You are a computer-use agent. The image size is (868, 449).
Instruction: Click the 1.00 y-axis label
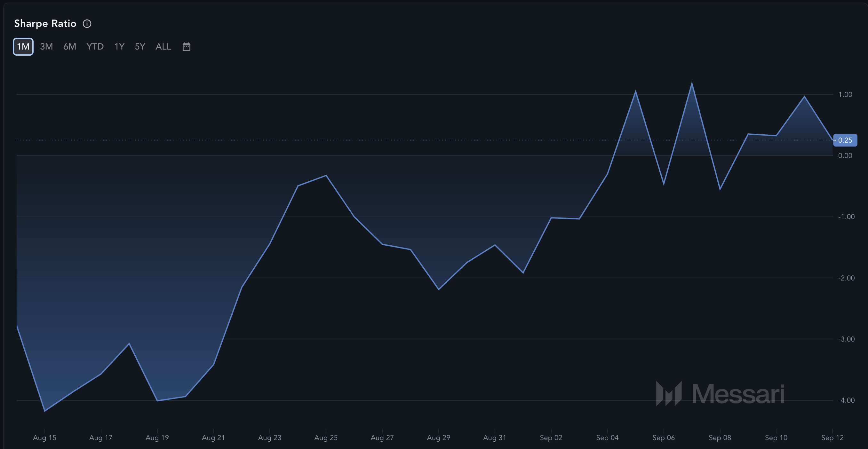click(845, 94)
